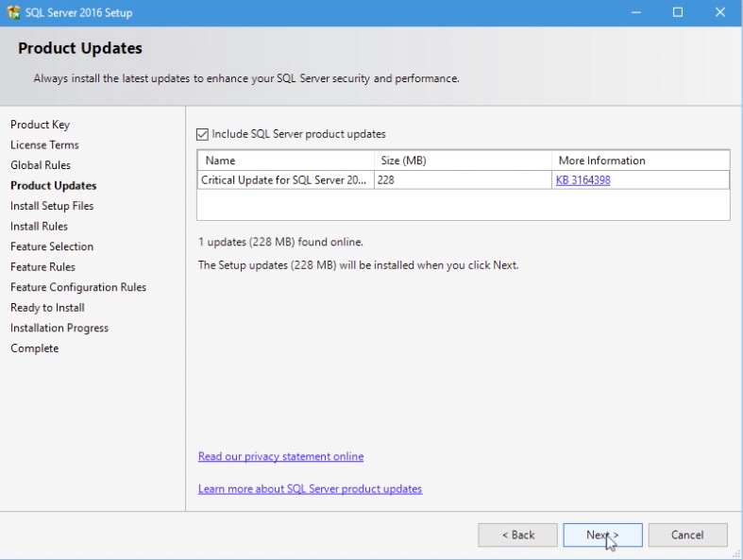Select the Feature Selection step
Viewport: 743px width, 560px height.
pos(52,246)
